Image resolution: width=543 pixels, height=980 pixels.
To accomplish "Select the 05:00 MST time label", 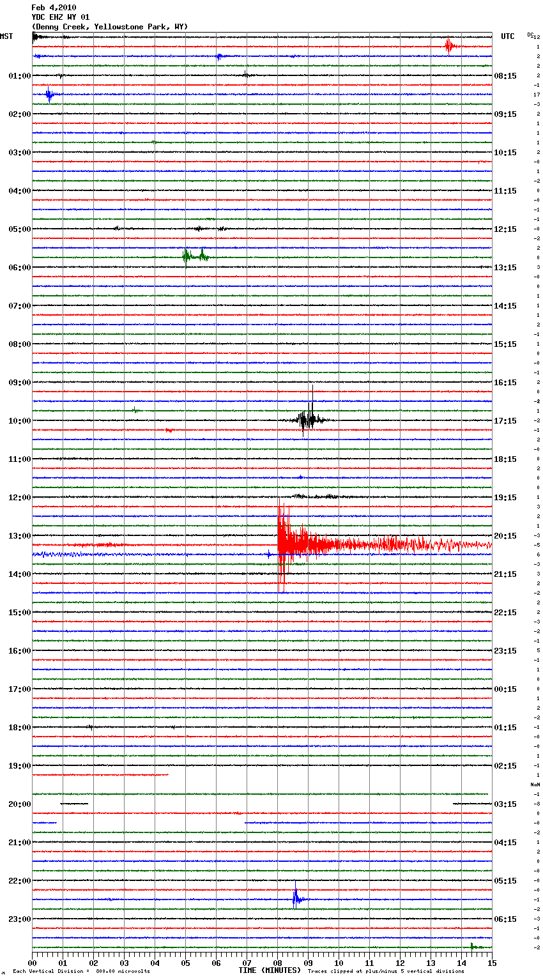I will (20, 229).
